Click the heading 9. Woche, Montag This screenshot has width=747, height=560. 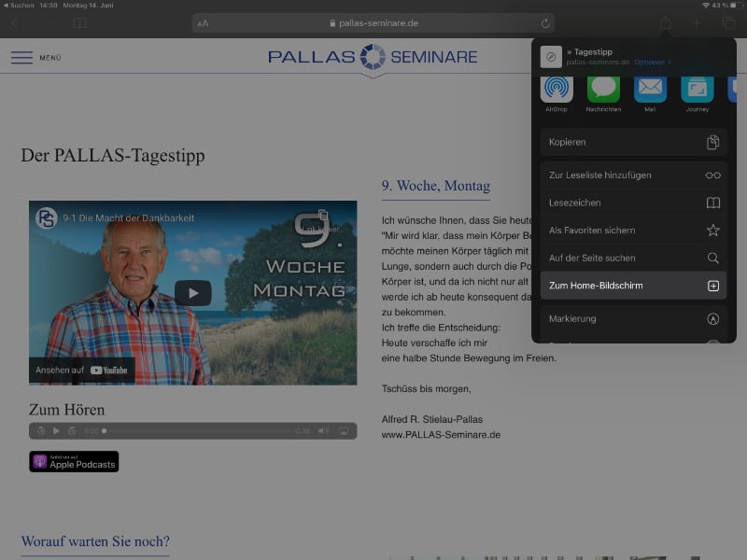coord(436,186)
